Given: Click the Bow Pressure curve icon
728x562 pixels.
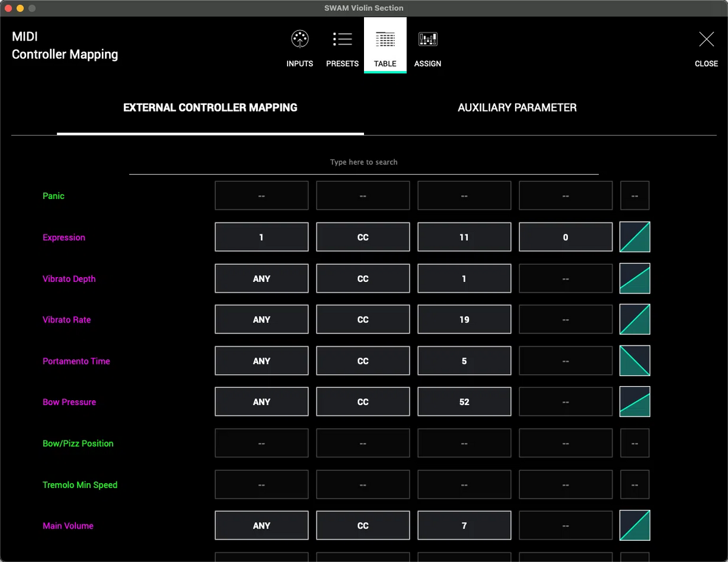Looking at the screenshot, I should [x=635, y=401].
